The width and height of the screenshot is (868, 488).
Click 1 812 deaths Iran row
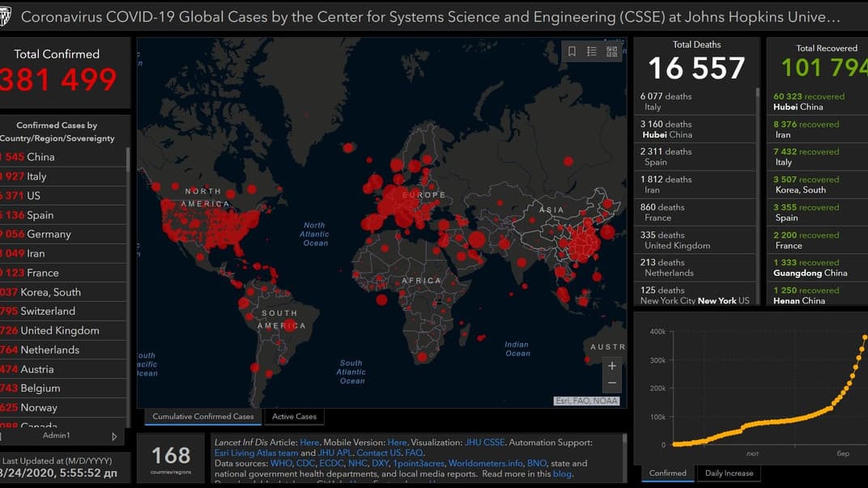(695, 185)
